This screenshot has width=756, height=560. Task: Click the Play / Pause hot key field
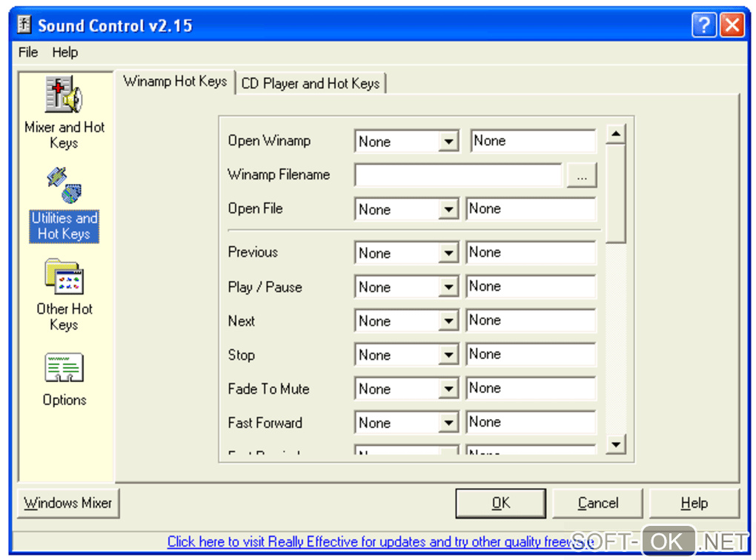tap(531, 286)
